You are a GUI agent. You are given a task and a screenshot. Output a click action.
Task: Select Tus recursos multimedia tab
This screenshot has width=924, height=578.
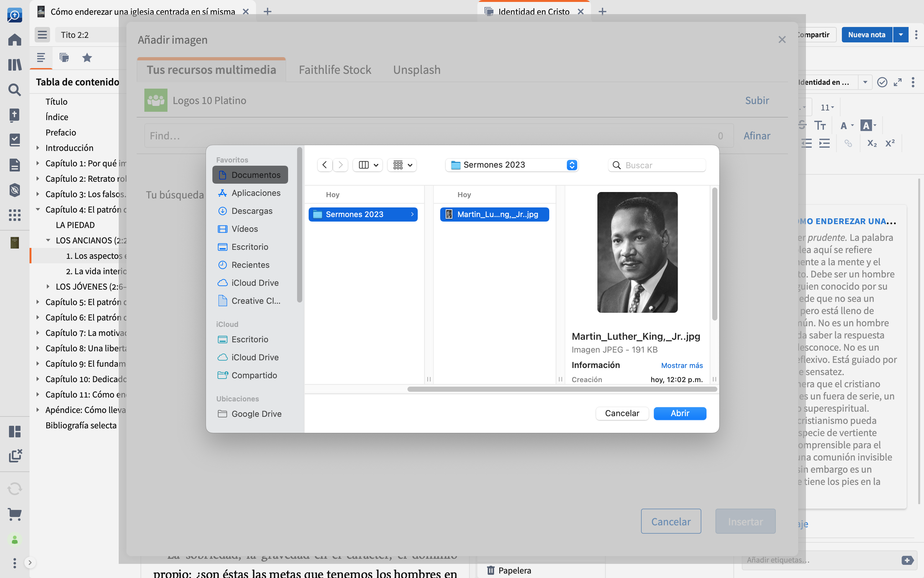pos(211,70)
